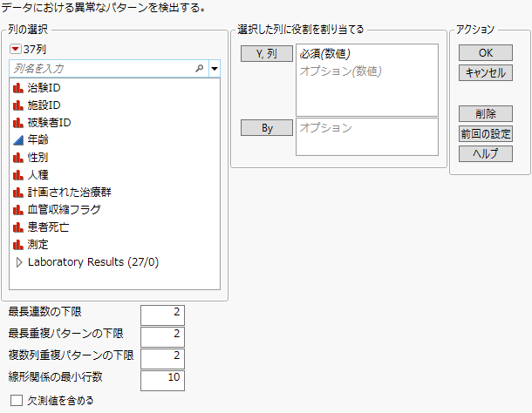Screen dimensions: 532x413
Task: Click the Y role box showing 必須(数値)
Action: click(367, 80)
